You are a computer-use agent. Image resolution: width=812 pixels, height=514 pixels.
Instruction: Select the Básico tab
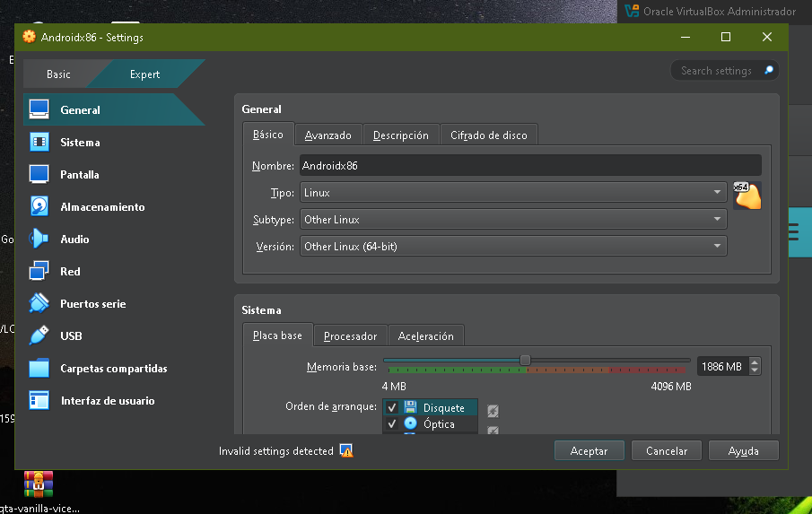[x=267, y=135]
